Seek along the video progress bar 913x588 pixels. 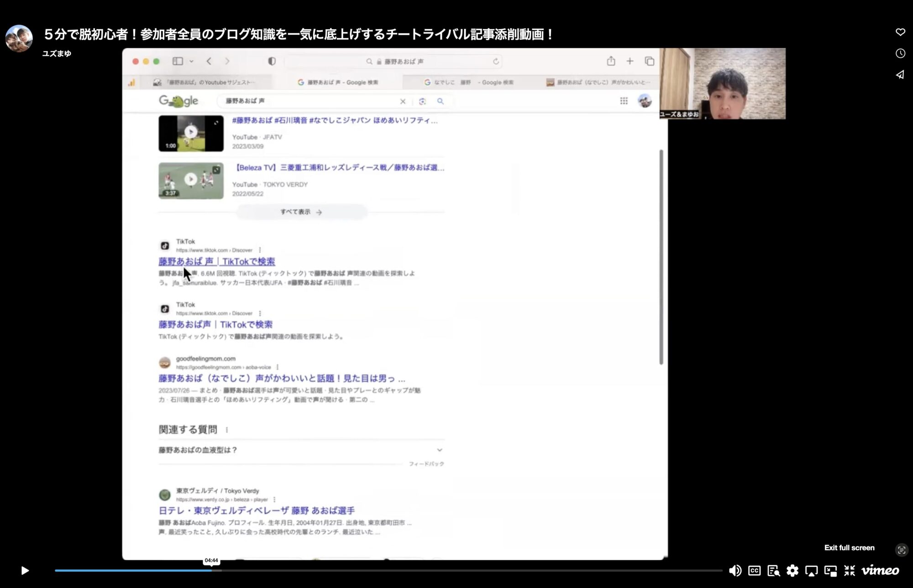tap(388, 570)
